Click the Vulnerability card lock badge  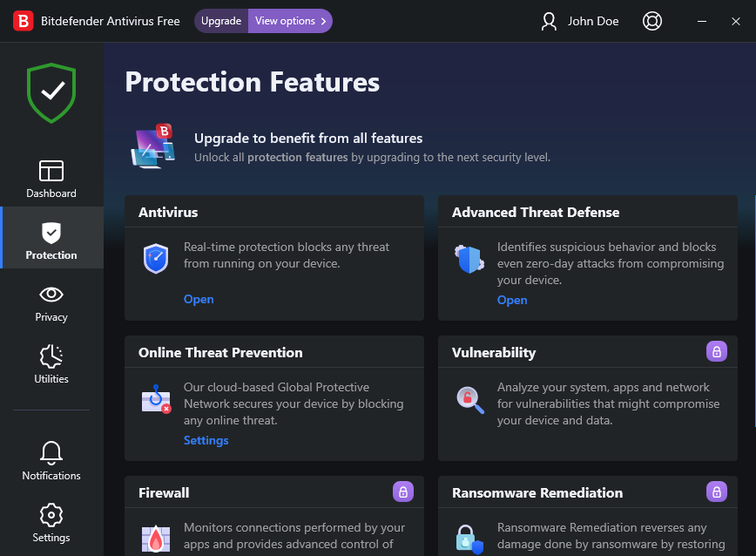tap(716, 351)
